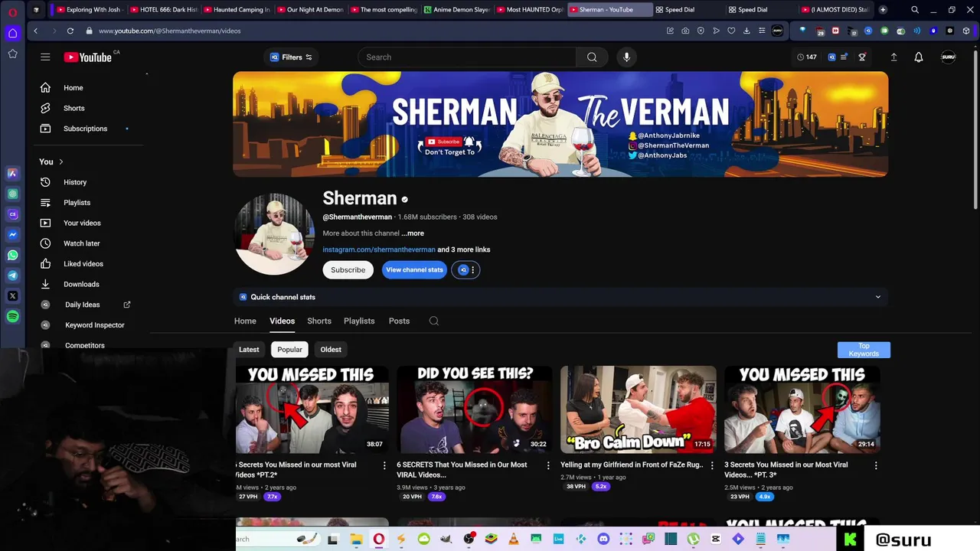The image size is (980, 551).
Task: Click the YouTube search field
Action: pyautogui.click(x=467, y=57)
